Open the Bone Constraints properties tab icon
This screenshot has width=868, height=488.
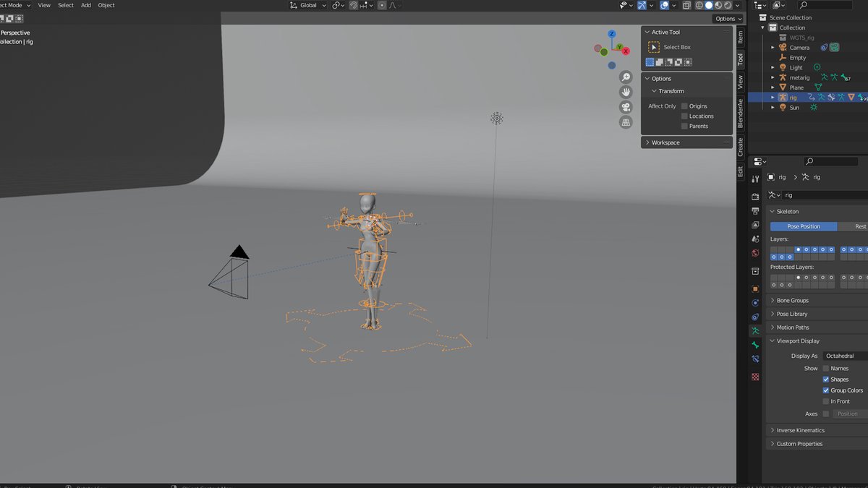coord(755,359)
